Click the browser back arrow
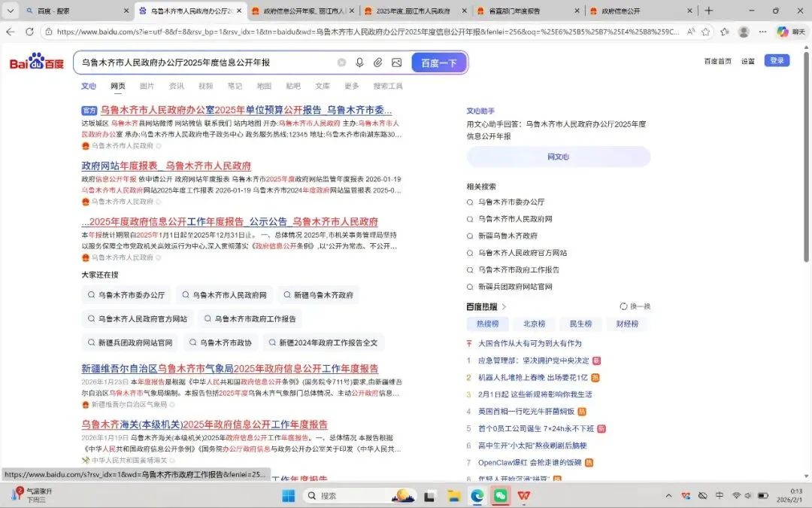Screen dimensions: 812x508 point(11,32)
